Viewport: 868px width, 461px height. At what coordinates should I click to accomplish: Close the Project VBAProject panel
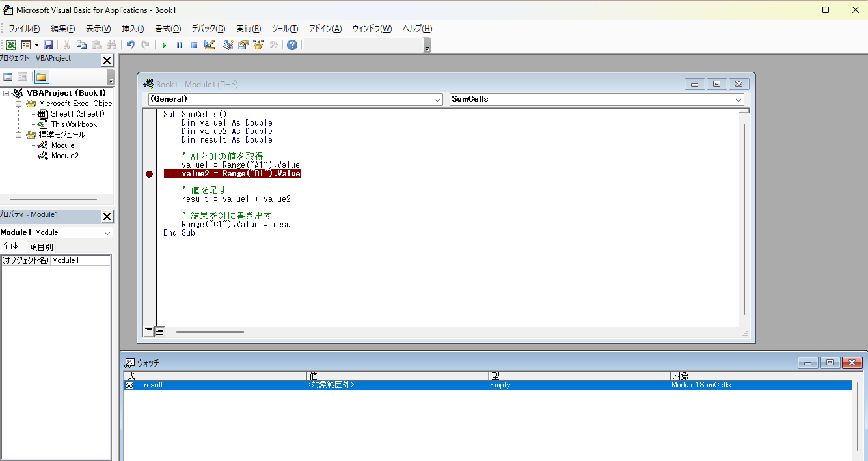(x=107, y=61)
